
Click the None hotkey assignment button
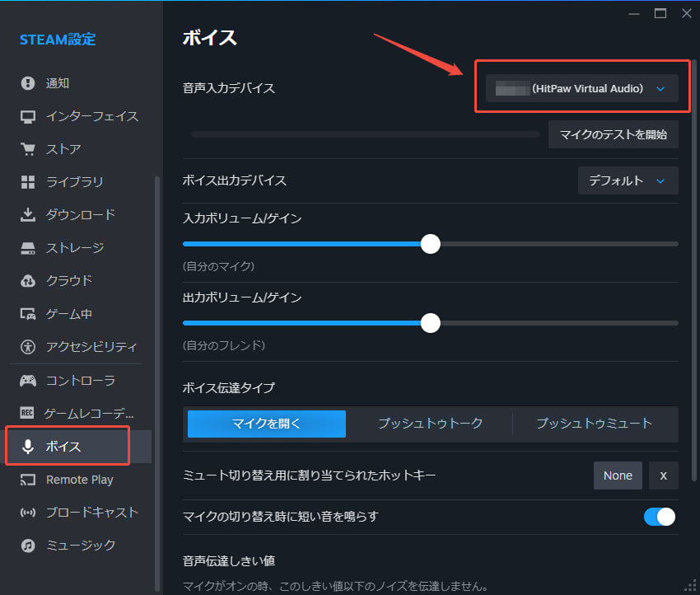pos(618,476)
